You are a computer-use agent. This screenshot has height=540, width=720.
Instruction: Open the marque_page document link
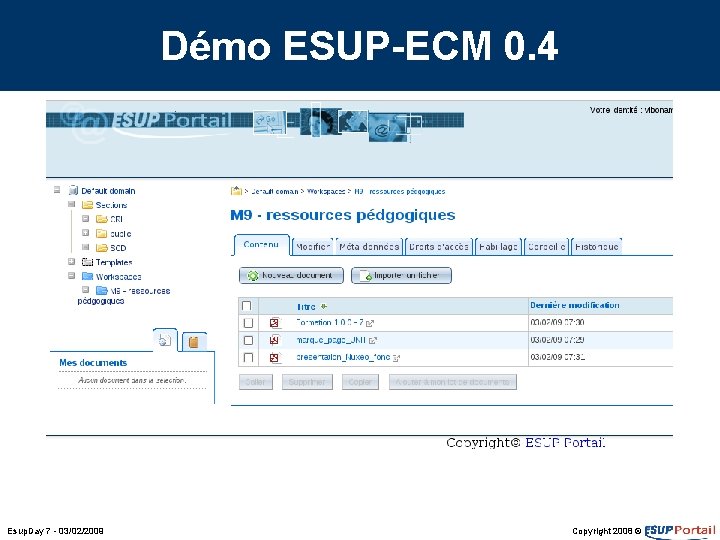point(331,340)
